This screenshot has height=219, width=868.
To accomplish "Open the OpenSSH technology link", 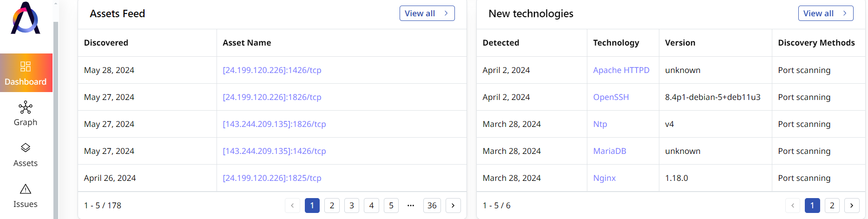I will pyautogui.click(x=611, y=97).
